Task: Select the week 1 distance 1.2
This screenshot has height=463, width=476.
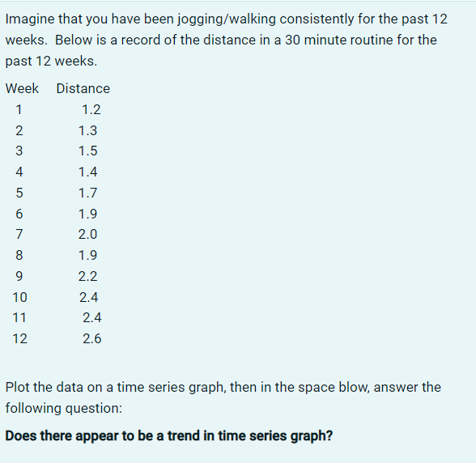Action: 91,109
